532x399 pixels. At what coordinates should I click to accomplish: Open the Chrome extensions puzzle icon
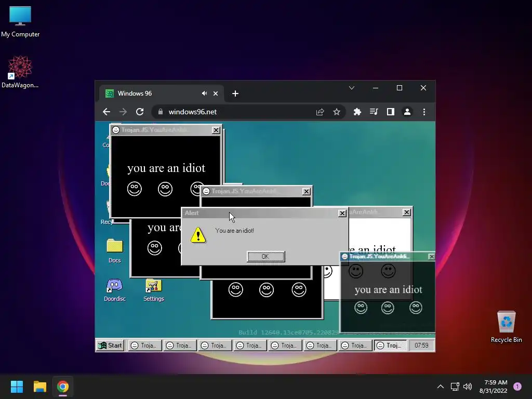[x=357, y=112]
